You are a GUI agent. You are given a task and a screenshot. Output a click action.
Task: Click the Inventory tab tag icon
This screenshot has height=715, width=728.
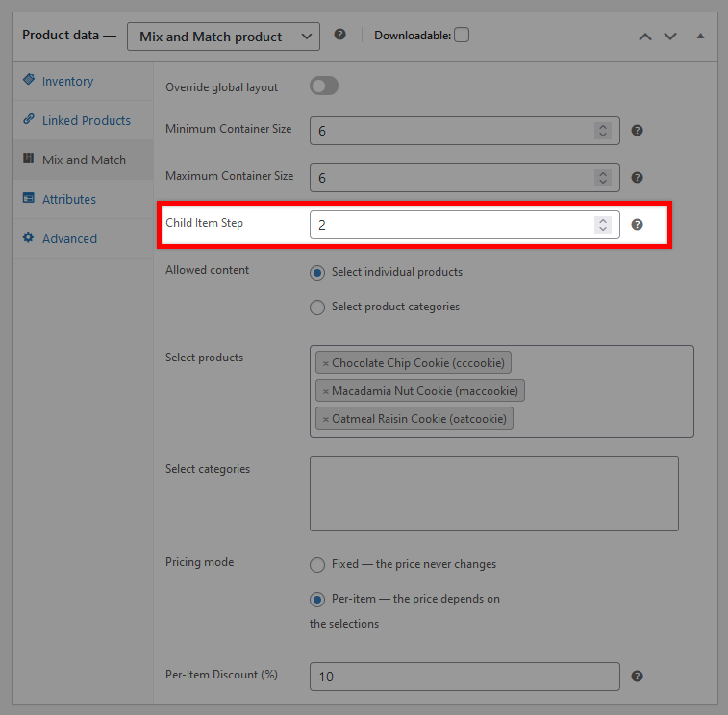click(x=29, y=80)
